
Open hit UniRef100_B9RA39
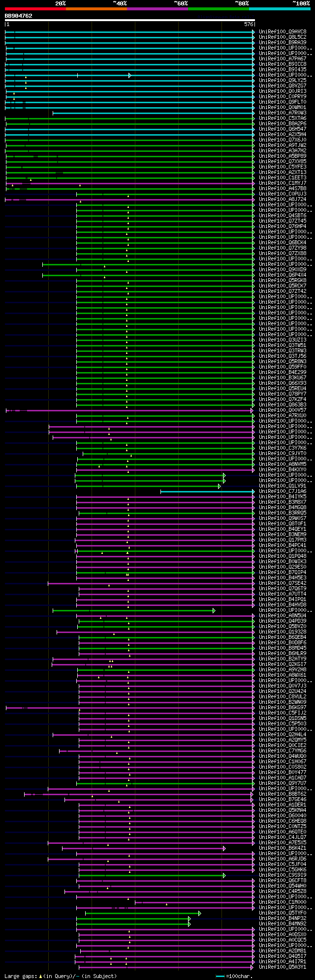click(283, 42)
